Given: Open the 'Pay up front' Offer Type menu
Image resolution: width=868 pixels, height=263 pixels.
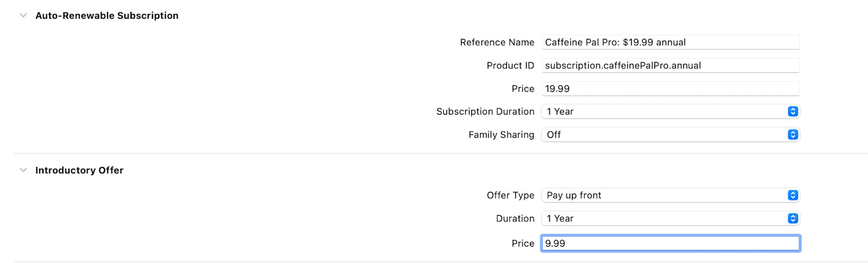Looking at the screenshot, I should (x=670, y=195).
